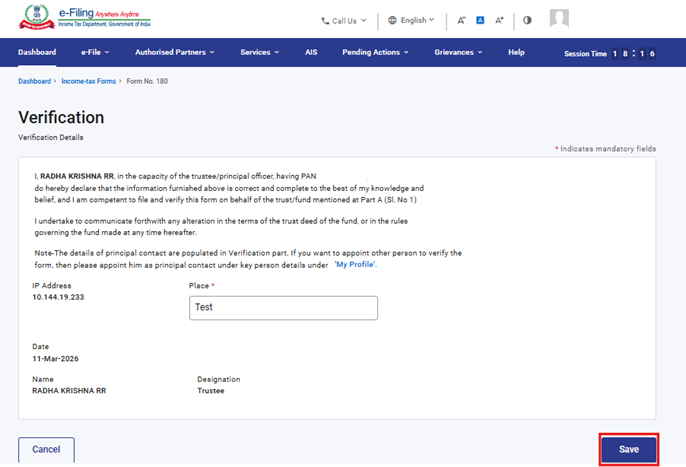Expand the Pending Actions menu
Viewport: 686px width, 467px height.
pos(375,52)
